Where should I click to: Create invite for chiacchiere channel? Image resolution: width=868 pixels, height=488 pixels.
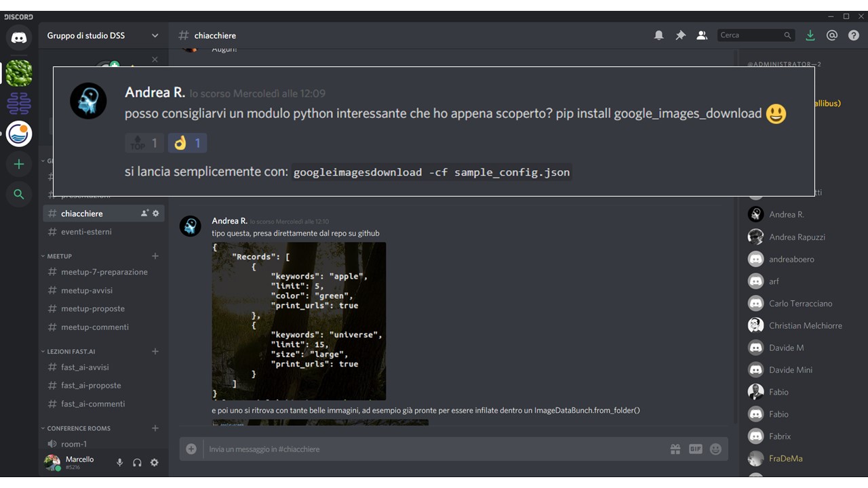click(x=144, y=213)
